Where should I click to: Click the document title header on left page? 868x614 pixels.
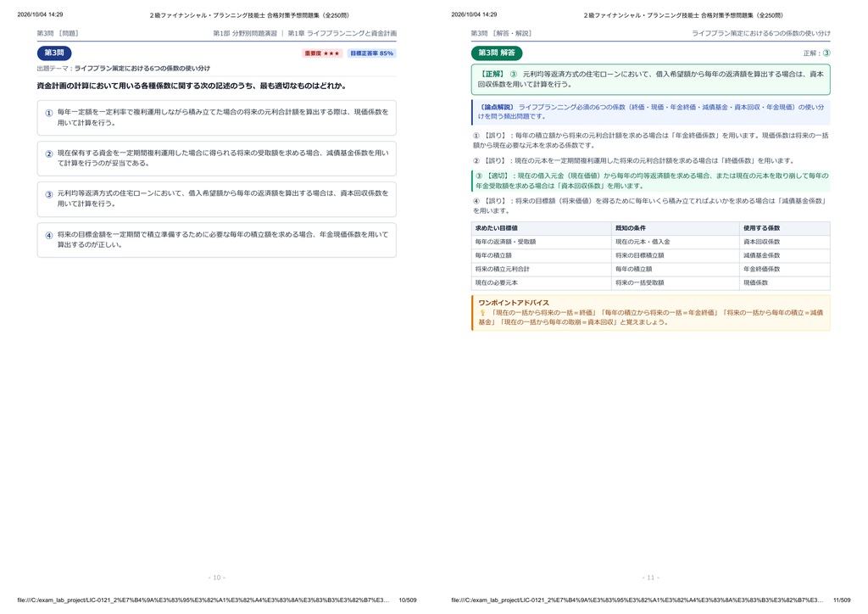249,15
